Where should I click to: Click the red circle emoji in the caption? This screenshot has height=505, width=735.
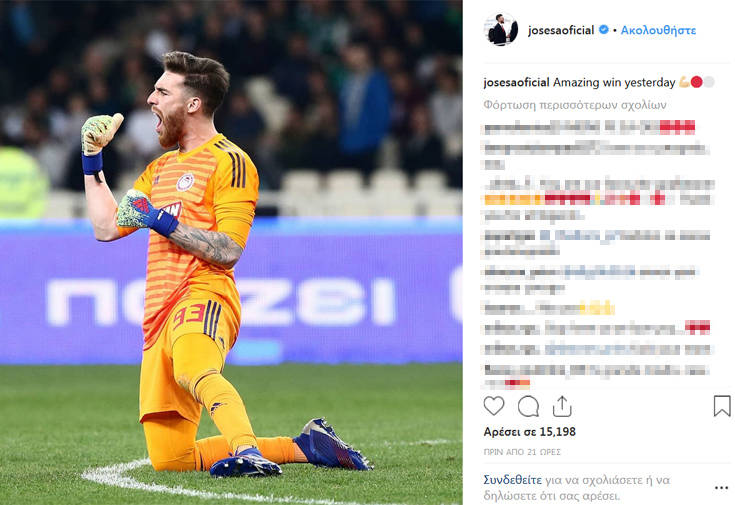coord(697,83)
